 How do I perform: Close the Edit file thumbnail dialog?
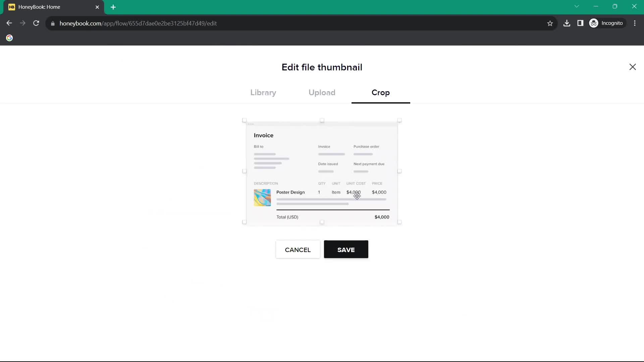click(x=633, y=67)
